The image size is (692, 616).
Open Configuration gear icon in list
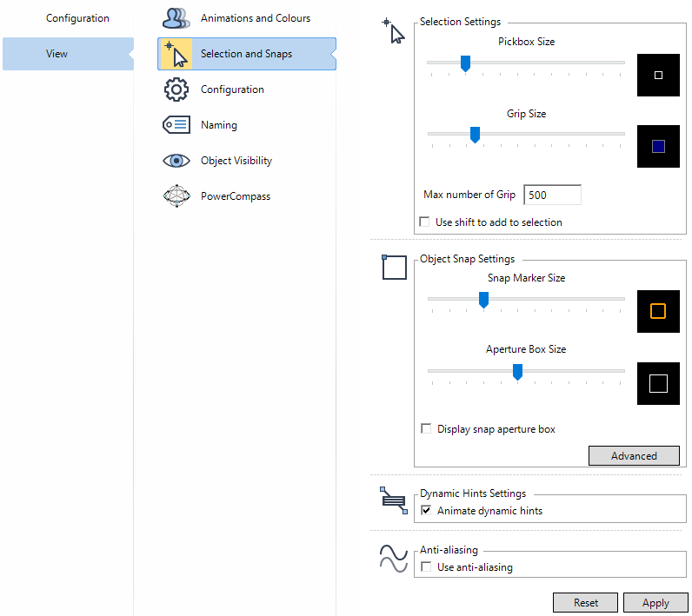point(176,89)
